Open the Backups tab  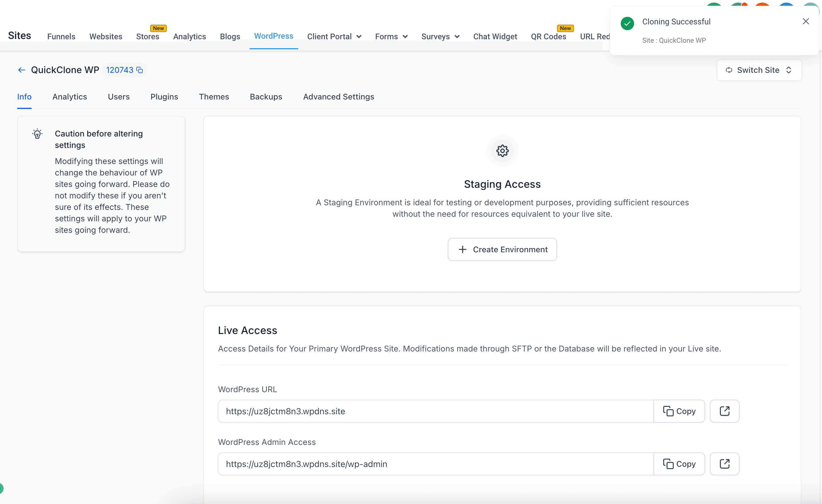(266, 97)
